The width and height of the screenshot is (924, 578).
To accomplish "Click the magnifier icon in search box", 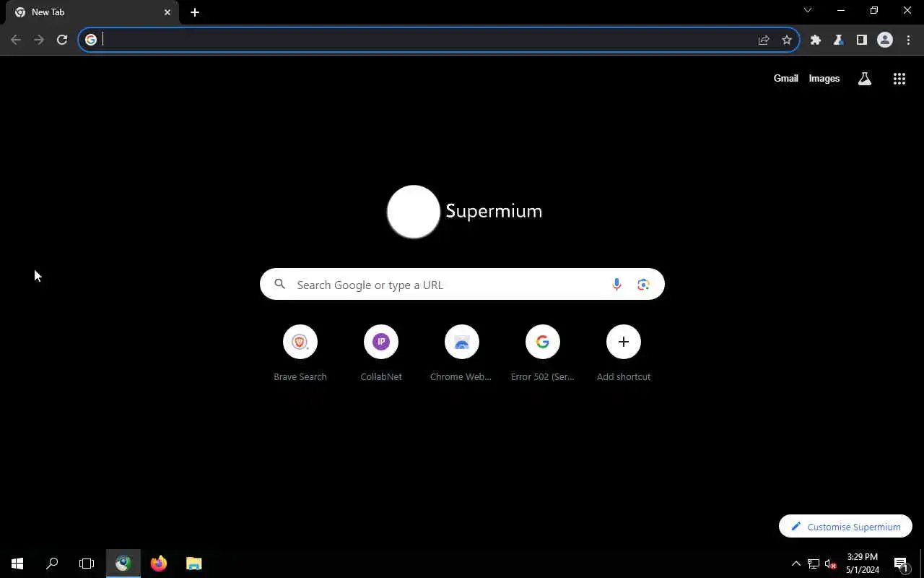I will pos(280,285).
